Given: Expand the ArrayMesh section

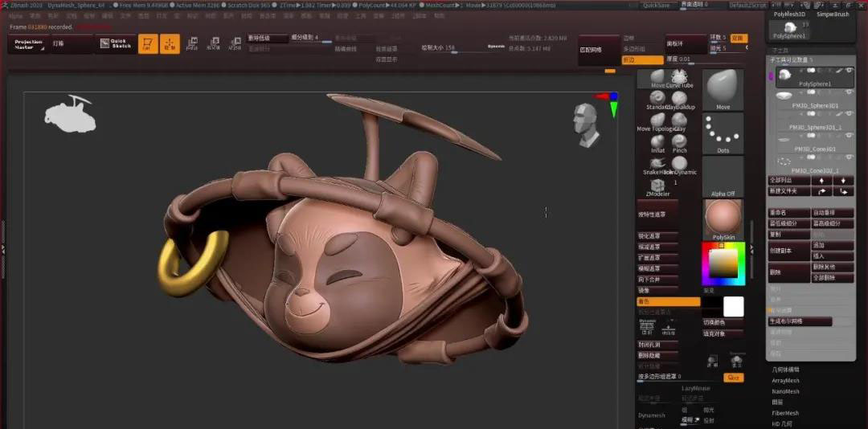Looking at the screenshot, I should [785, 380].
